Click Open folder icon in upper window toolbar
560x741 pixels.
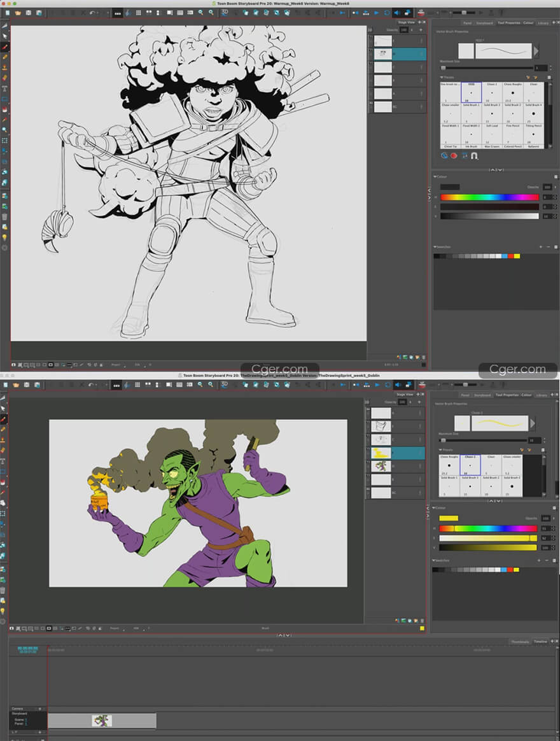17,12
